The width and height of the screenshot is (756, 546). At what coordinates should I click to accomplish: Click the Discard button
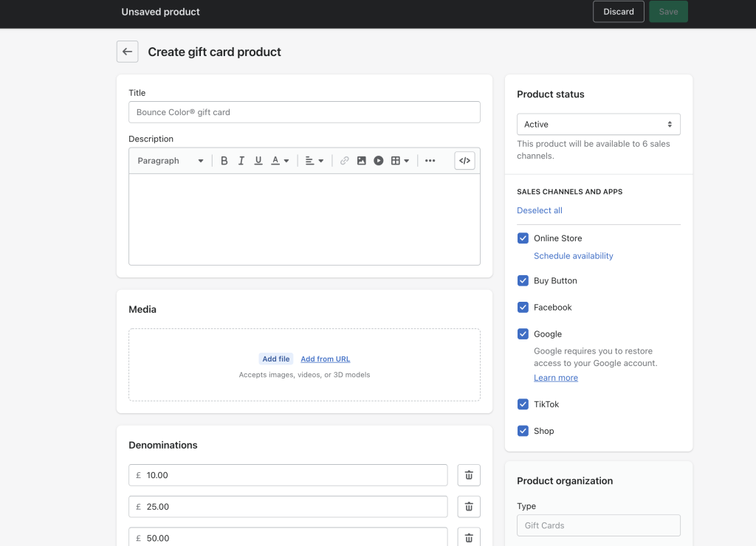click(x=619, y=12)
